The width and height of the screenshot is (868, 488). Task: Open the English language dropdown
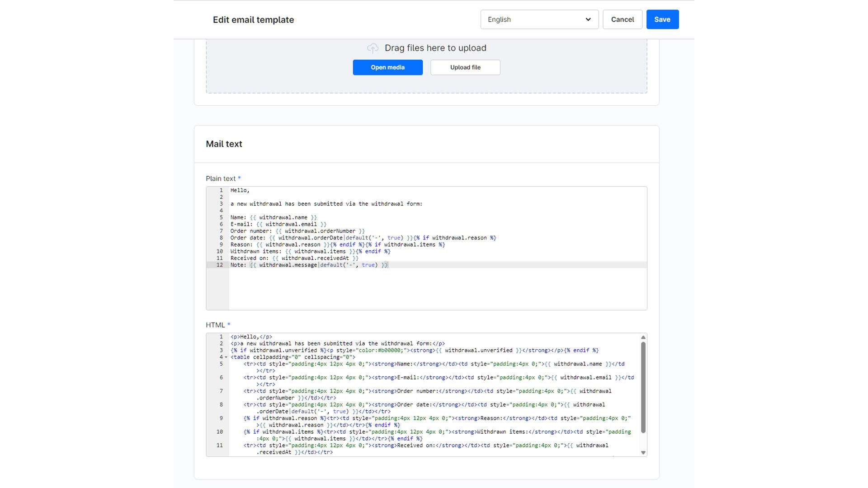tap(539, 19)
